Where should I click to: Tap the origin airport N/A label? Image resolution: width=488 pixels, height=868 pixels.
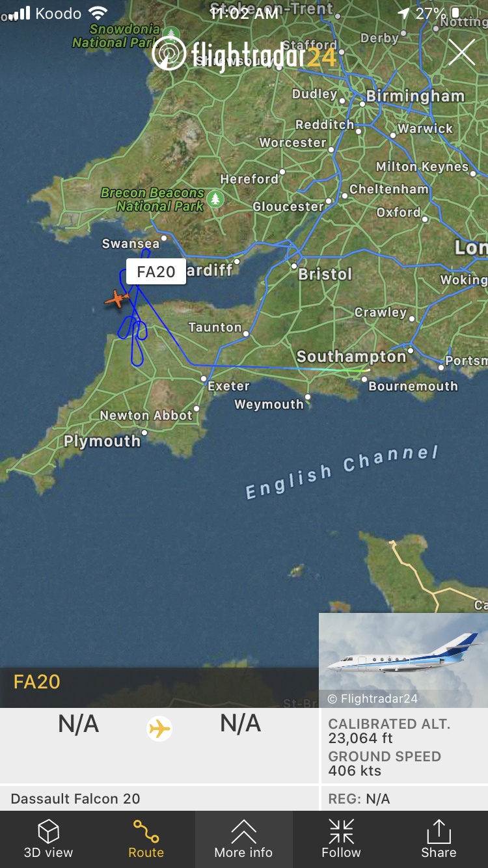(x=79, y=724)
